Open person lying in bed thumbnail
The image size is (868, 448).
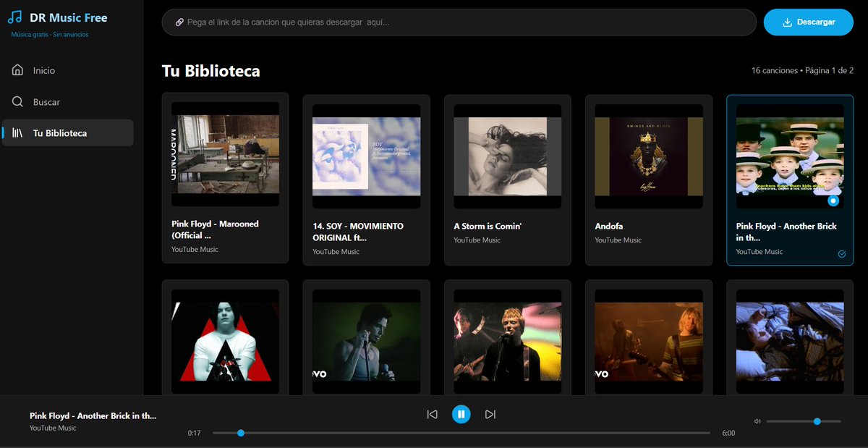(790, 342)
